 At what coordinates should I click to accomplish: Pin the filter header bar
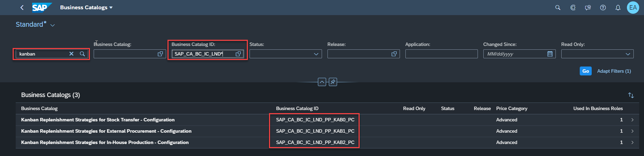pyautogui.click(x=333, y=82)
